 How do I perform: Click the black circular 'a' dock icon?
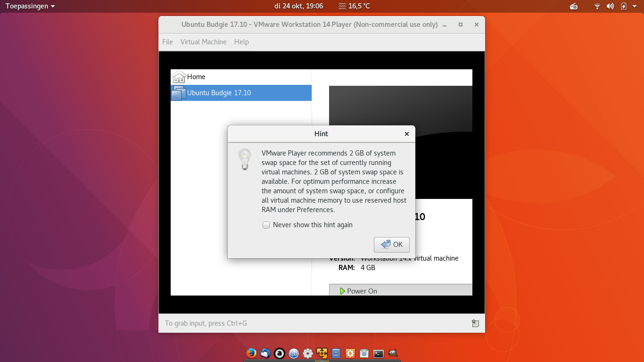coord(280,353)
